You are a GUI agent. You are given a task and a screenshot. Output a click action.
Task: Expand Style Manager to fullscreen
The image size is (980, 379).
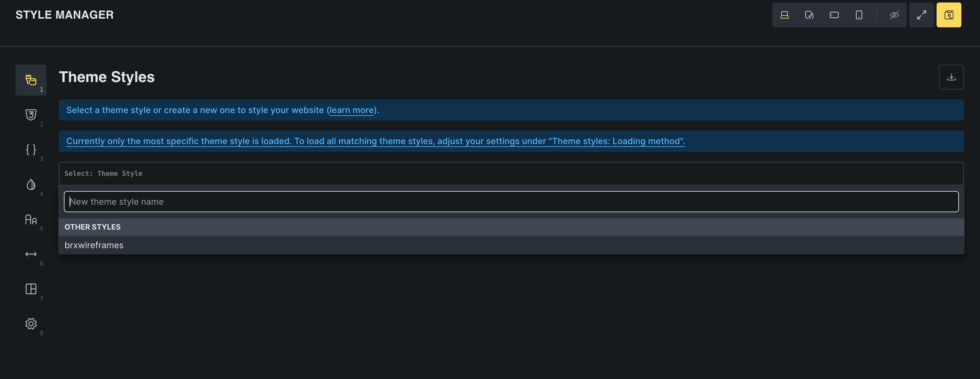[x=921, y=15]
